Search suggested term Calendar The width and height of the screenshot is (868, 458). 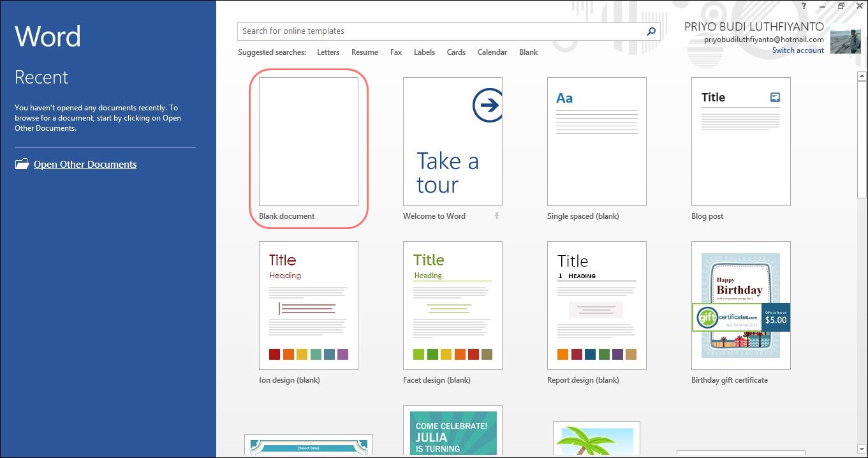click(x=492, y=52)
